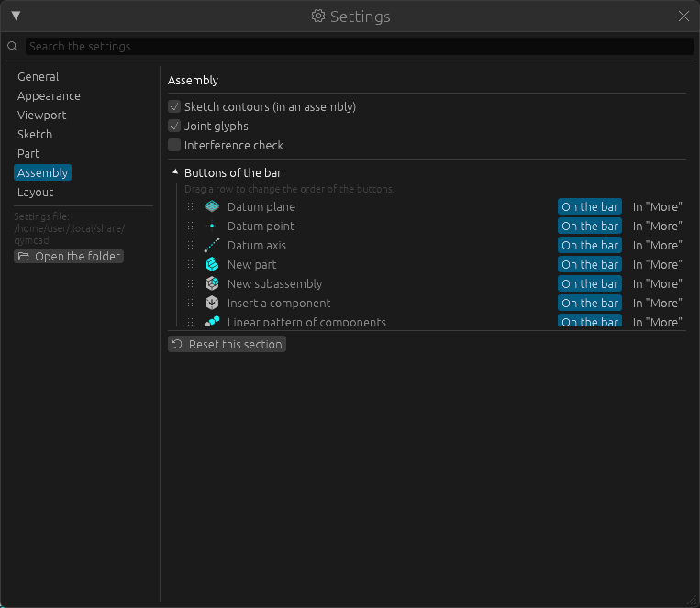Click the Datum plane row label
The height and width of the screenshot is (608, 700).
261,206
